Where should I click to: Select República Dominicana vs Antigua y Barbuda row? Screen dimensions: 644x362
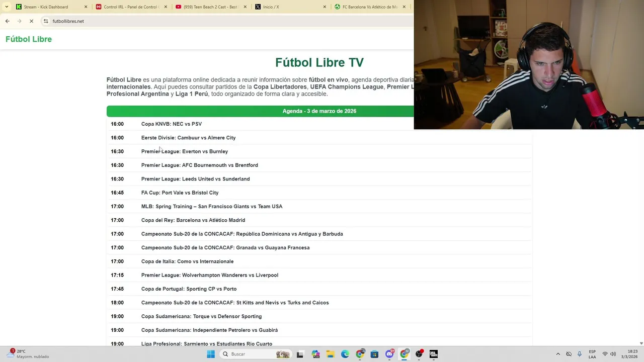pos(319,234)
